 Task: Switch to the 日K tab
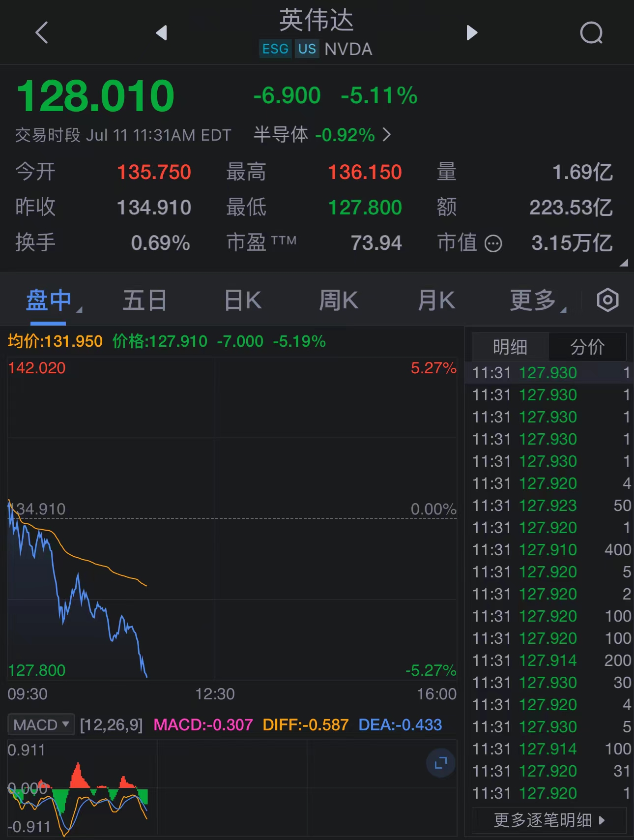[x=243, y=300]
